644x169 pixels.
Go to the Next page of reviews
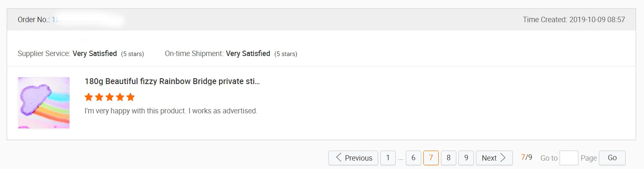pyautogui.click(x=494, y=158)
